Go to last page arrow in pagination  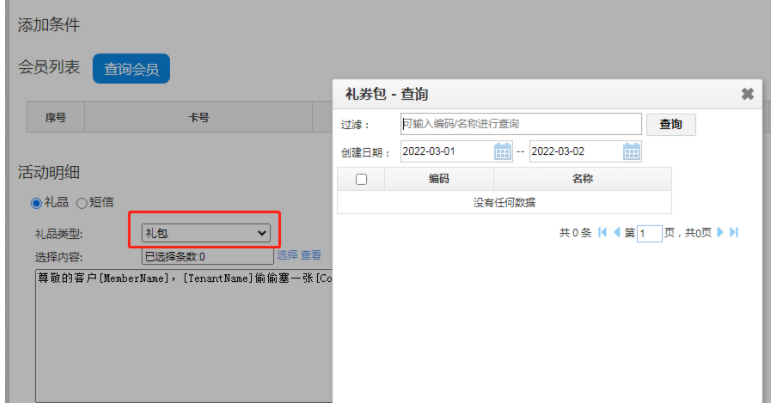click(x=734, y=232)
